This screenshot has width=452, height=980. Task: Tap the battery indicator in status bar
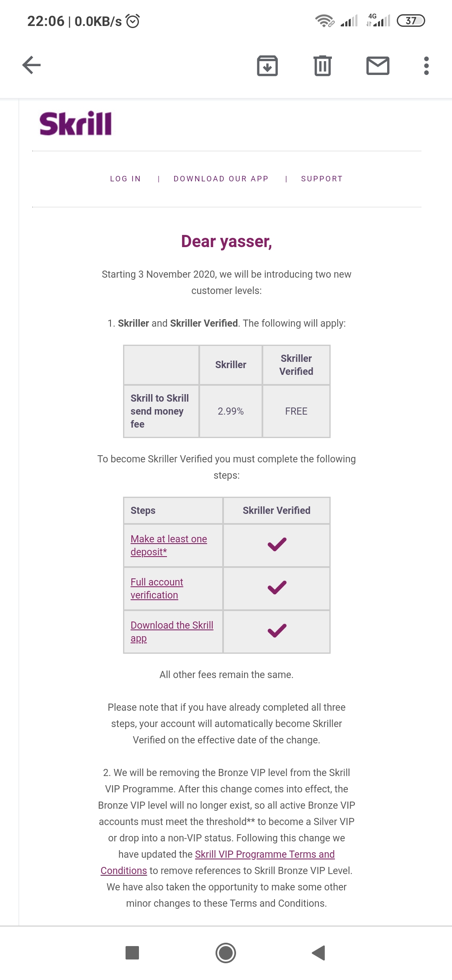tap(411, 21)
